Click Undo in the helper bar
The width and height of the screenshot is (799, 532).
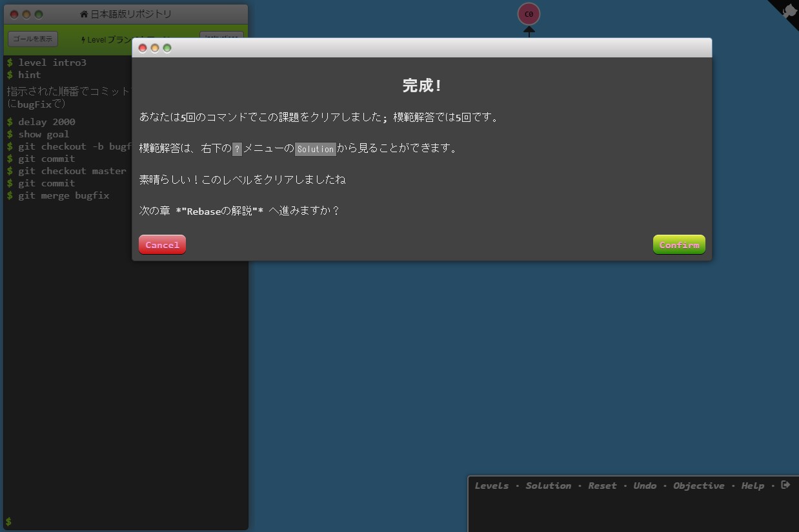(645, 486)
